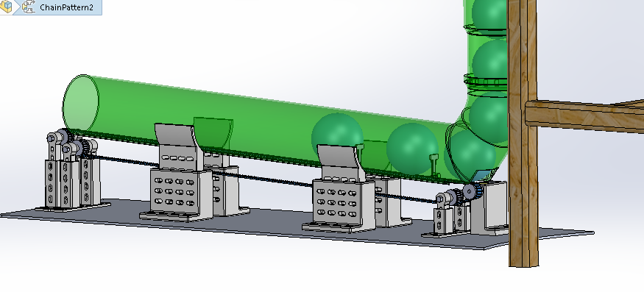Click the chain pattern feature icon
This screenshot has height=292, width=644.
point(29,7)
